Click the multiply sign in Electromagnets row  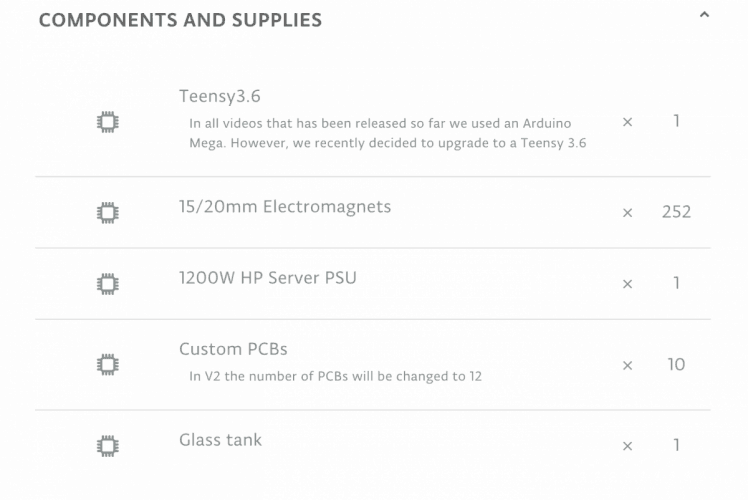click(628, 213)
